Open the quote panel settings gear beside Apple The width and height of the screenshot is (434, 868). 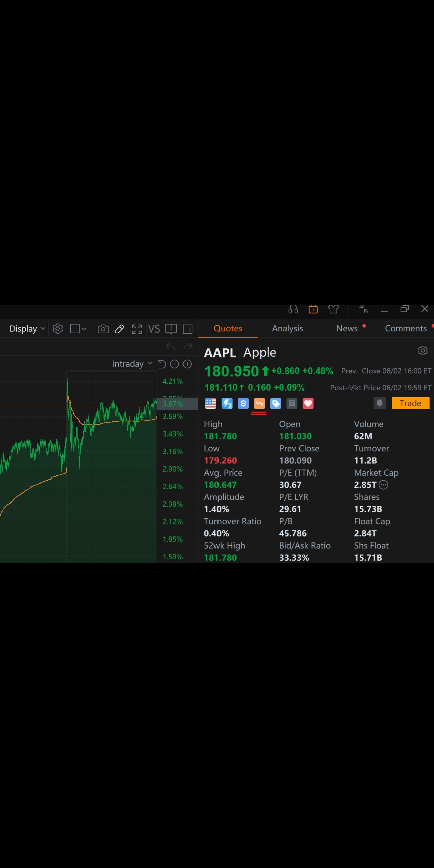pyautogui.click(x=423, y=351)
